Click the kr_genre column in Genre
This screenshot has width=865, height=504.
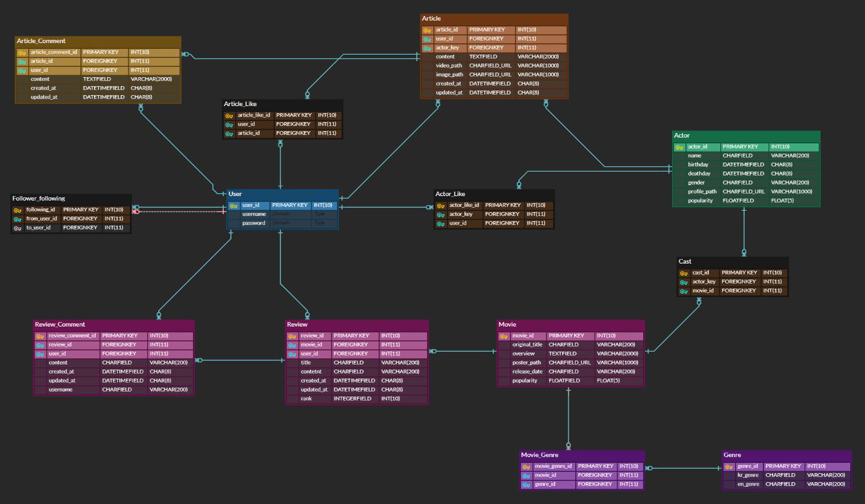748,475
